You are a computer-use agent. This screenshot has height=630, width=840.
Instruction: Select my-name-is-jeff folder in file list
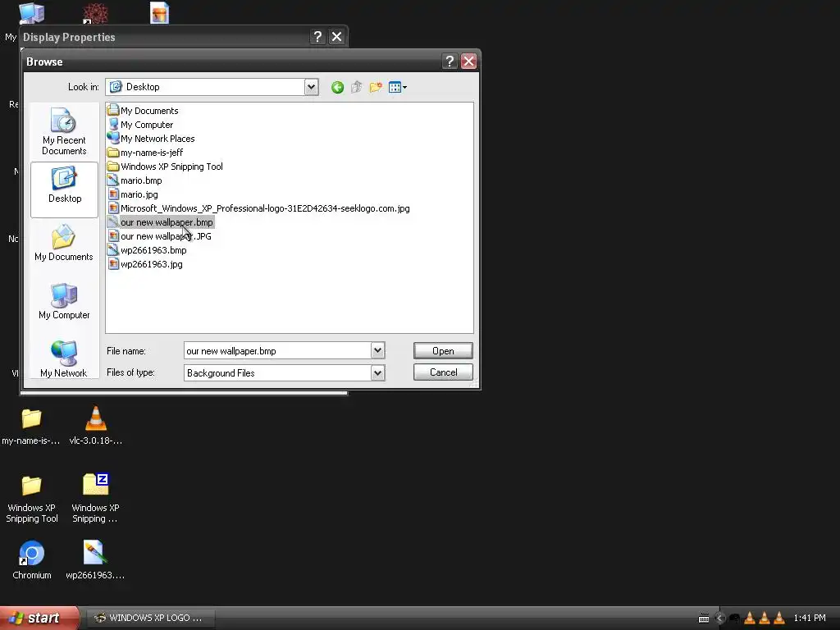click(x=145, y=152)
